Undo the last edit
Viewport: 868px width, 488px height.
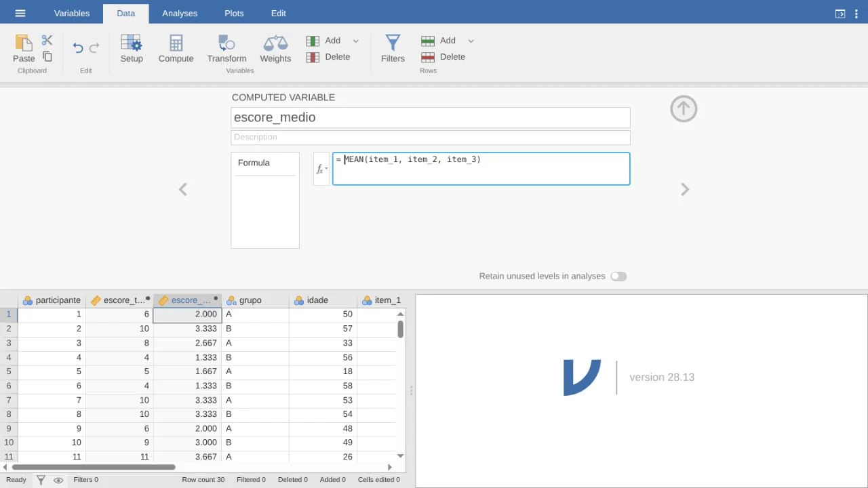(x=78, y=47)
